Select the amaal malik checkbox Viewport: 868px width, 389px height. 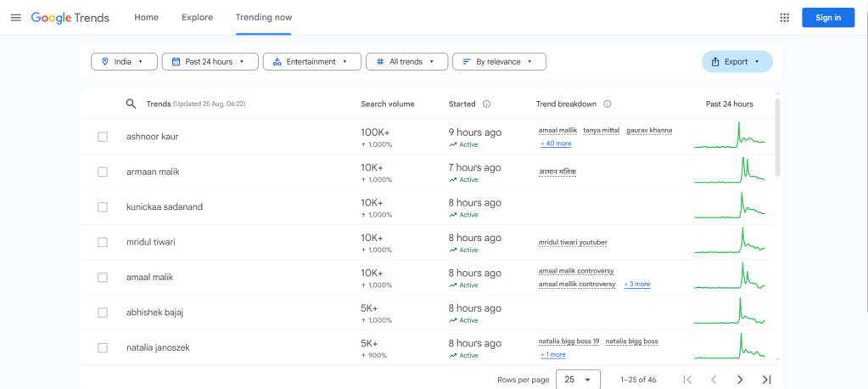(x=103, y=278)
